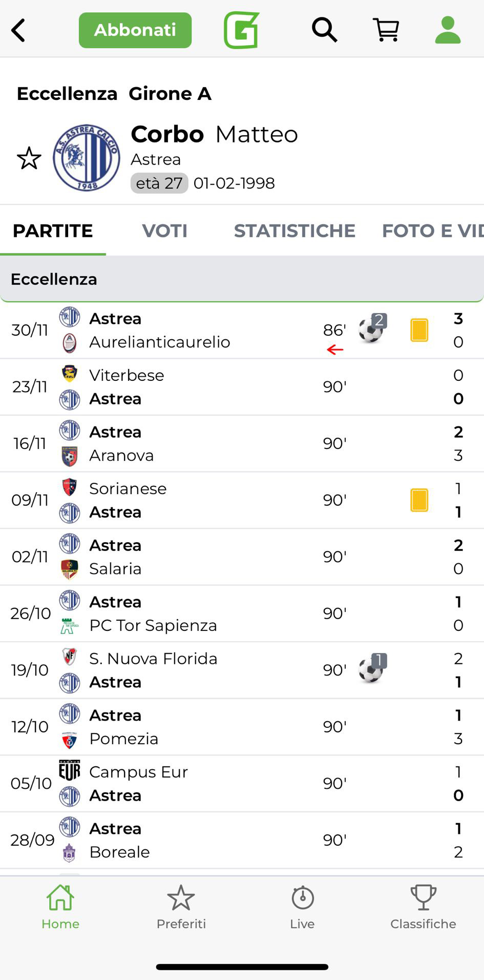Select the PARTITE tab

pos(53,231)
